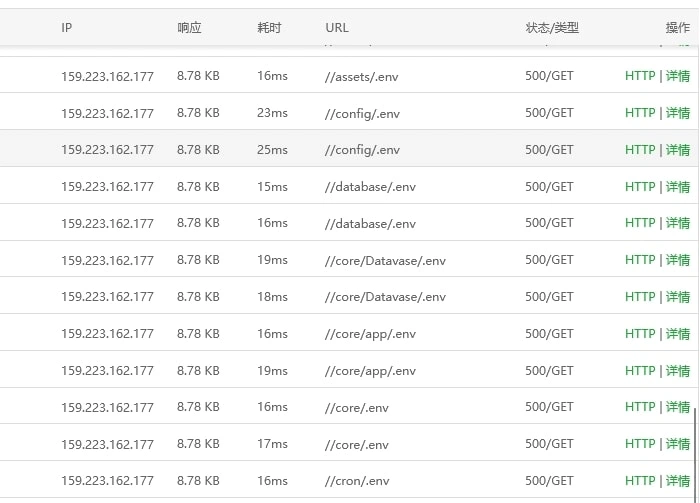This screenshot has width=700, height=503.
Task: Click the 耗时 column header
Action: [x=270, y=28]
